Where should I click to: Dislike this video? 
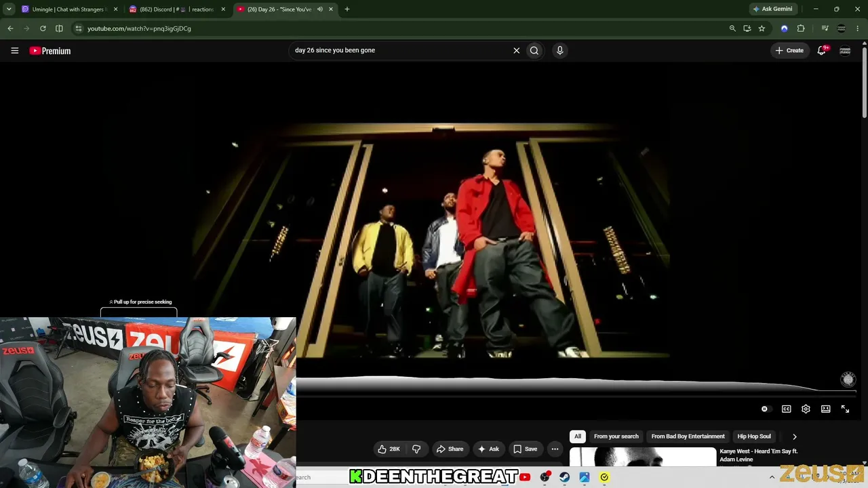pos(416,449)
